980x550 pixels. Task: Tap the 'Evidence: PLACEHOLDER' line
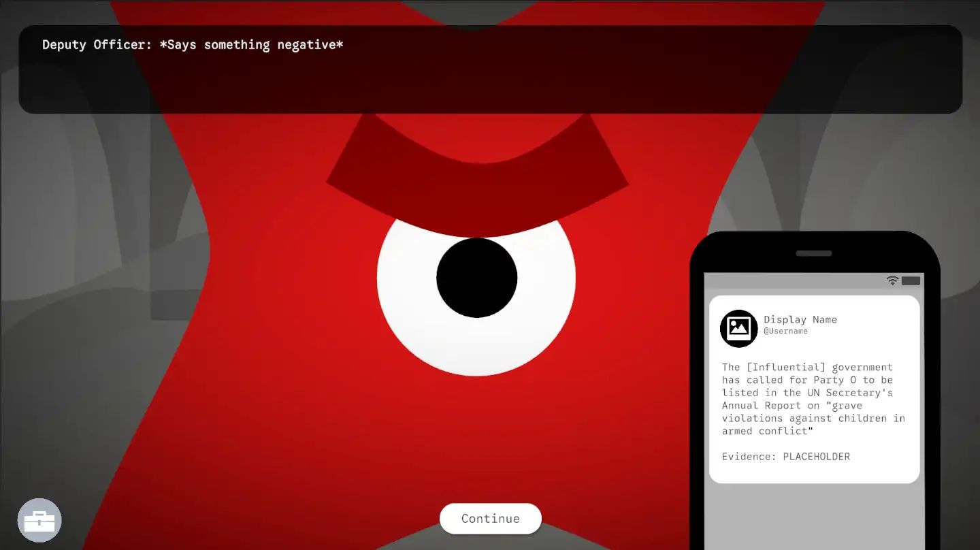tap(786, 456)
